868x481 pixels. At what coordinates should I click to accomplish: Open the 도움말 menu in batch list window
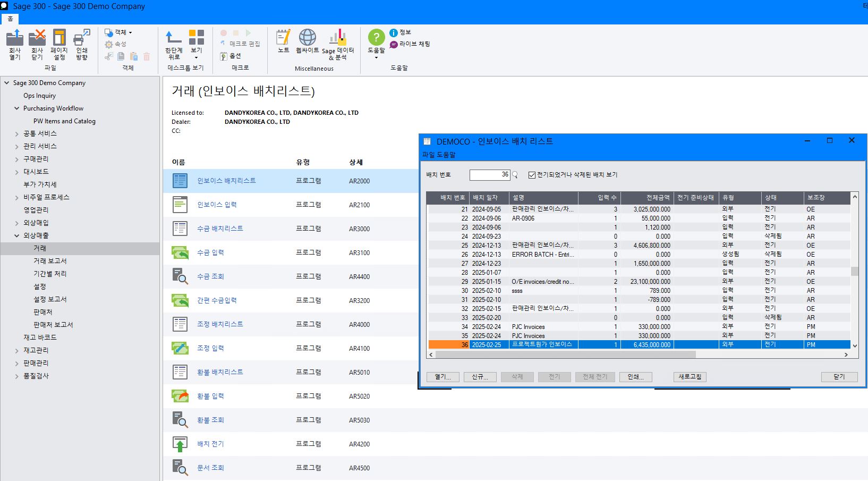(445, 155)
